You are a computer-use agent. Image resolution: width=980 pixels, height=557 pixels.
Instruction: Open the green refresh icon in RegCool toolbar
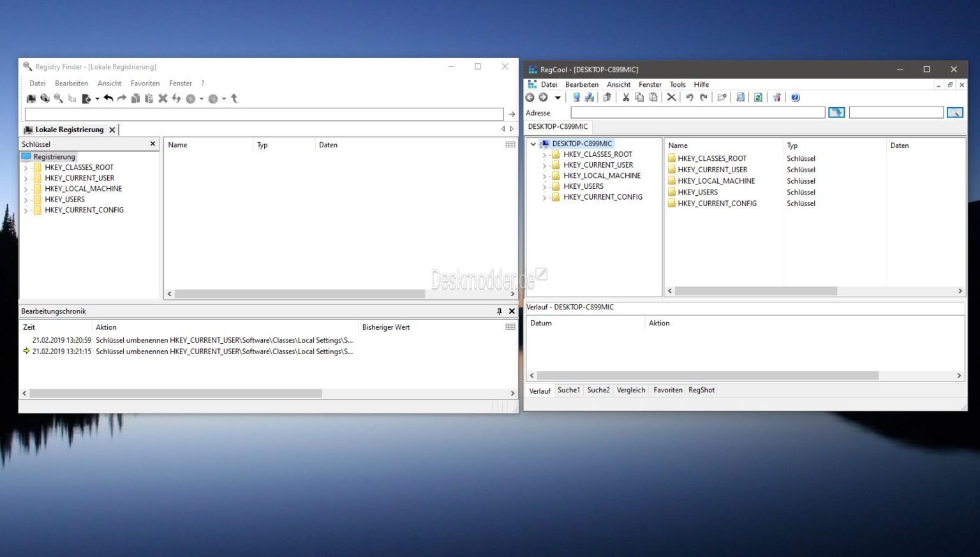tap(758, 97)
